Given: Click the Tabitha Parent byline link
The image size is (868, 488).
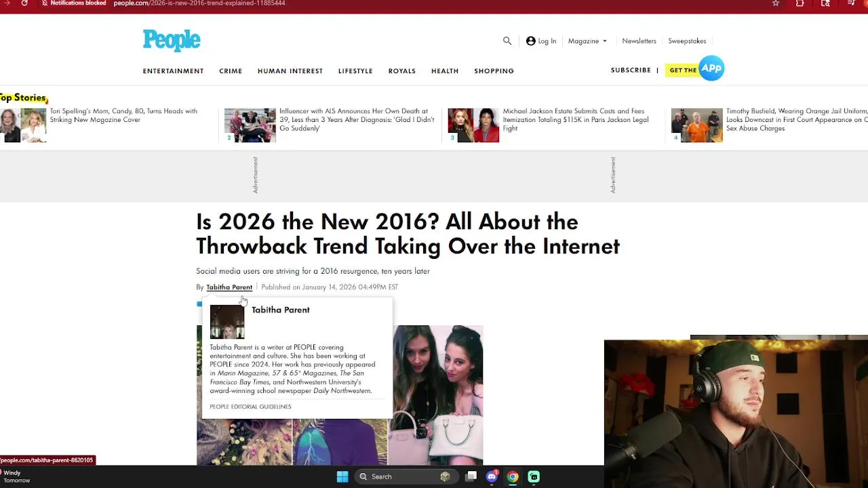Looking at the screenshot, I should [229, 287].
